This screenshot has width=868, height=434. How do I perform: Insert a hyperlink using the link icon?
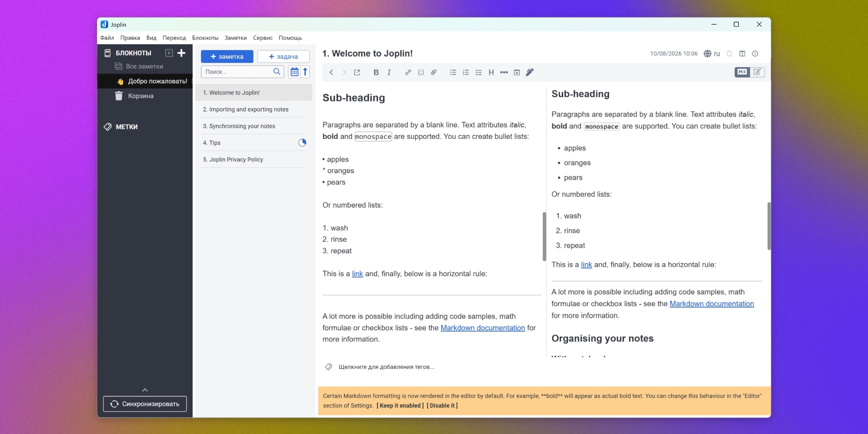[408, 72]
